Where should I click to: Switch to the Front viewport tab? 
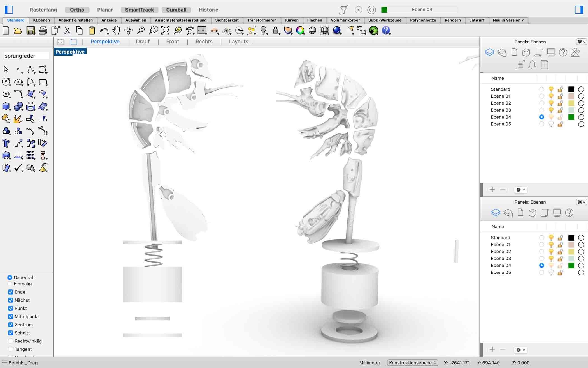pos(172,42)
